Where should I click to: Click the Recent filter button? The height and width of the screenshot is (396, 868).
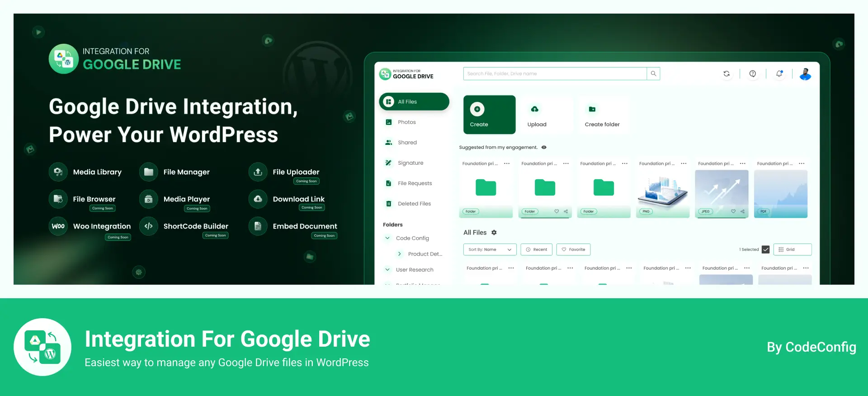tap(537, 249)
